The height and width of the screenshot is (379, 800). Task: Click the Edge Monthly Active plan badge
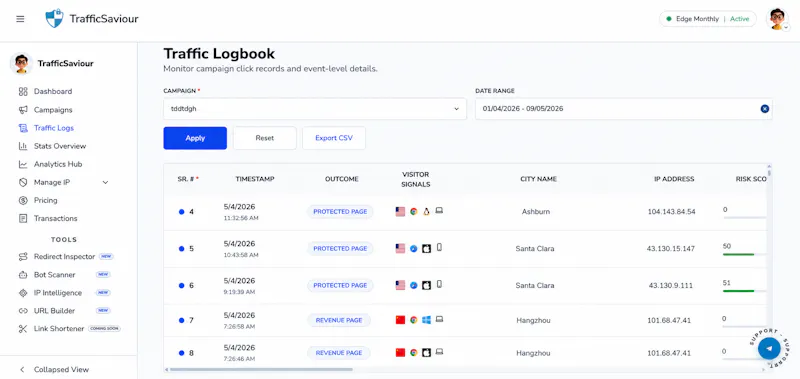708,19
